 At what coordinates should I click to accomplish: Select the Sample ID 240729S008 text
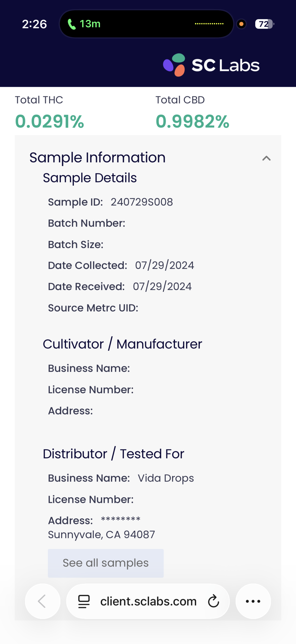142,202
